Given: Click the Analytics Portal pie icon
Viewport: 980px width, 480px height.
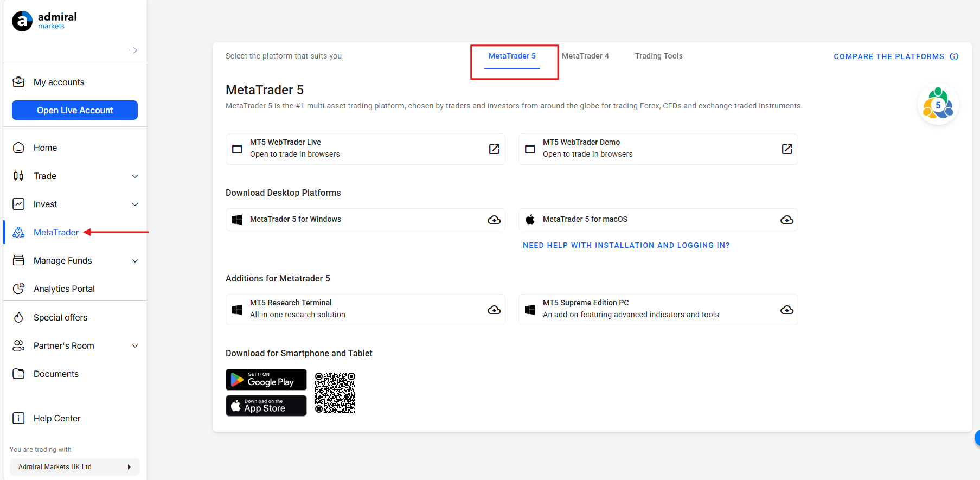Looking at the screenshot, I should [x=18, y=289].
